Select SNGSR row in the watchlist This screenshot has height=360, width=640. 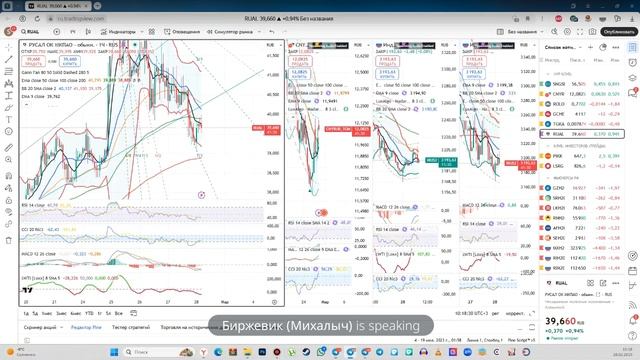[x=582, y=84]
